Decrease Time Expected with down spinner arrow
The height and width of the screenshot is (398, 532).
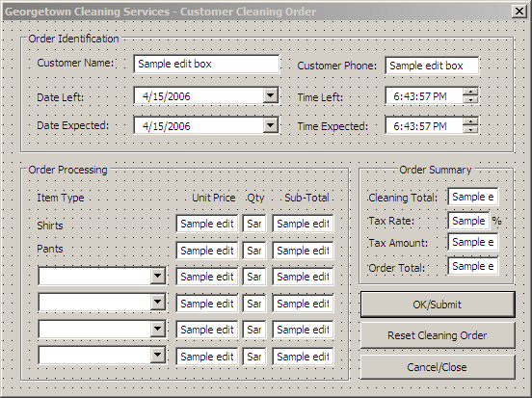pyautogui.click(x=470, y=129)
